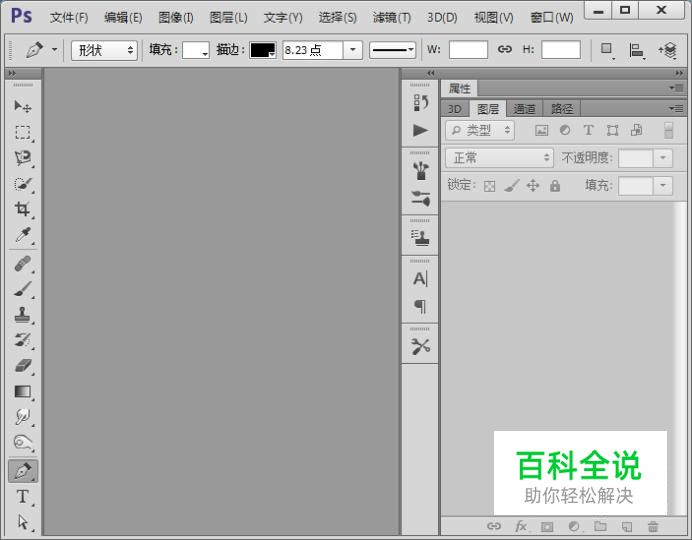Open the 类型 layer filter dropdown

480,130
